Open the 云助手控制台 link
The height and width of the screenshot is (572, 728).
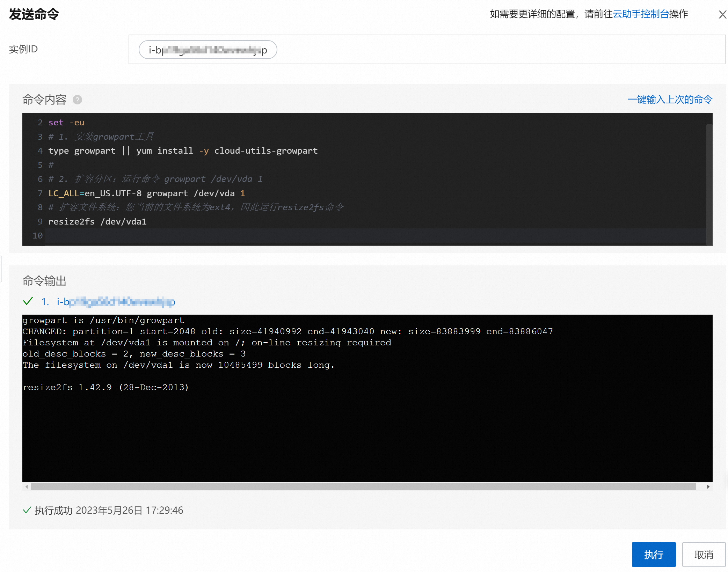(641, 14)
